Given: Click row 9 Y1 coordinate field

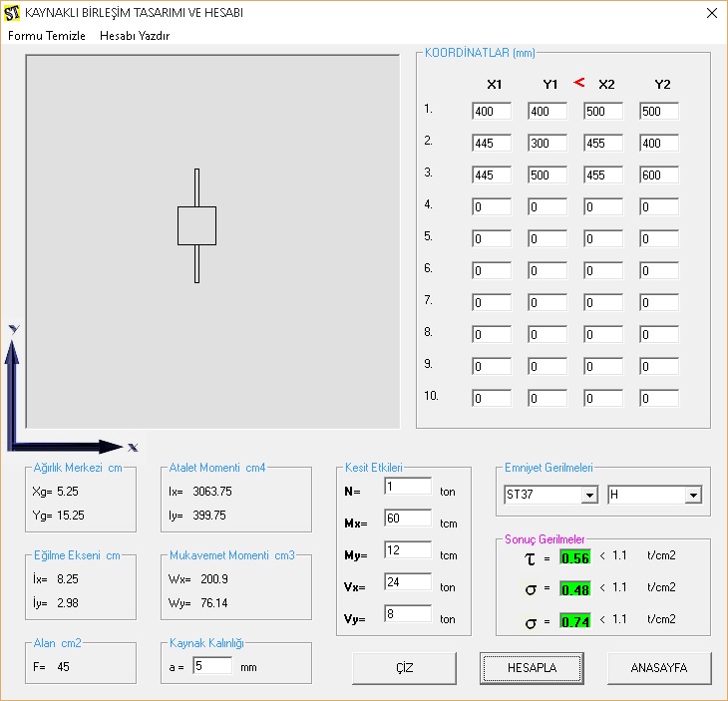Looking at the screenshot, I should (547, 367).
